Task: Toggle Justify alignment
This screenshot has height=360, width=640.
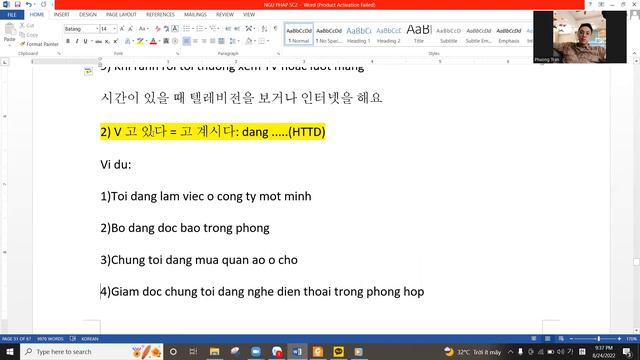Action: click(213, 41)
